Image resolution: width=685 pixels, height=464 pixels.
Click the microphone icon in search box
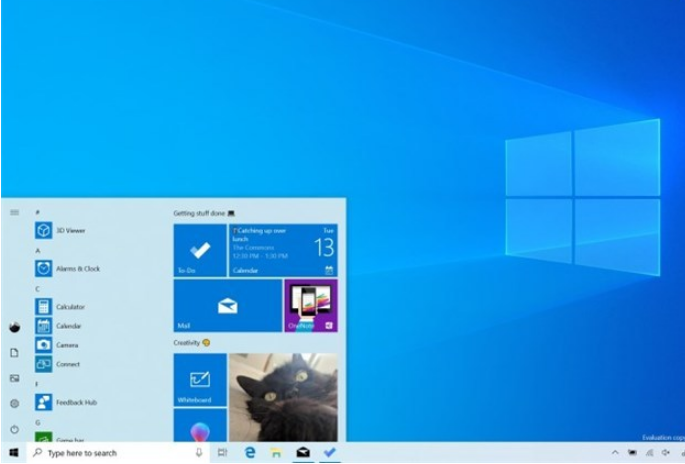199,453
